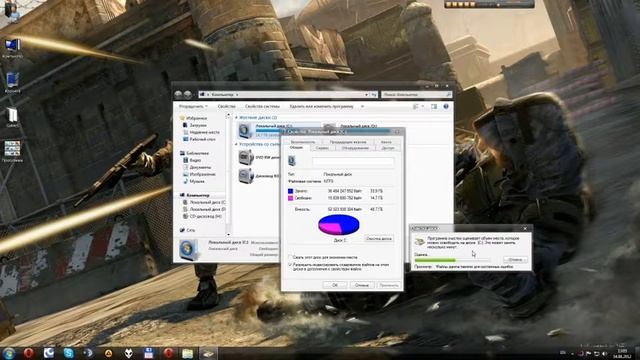640x360 pixels.
Task: Click Отмена in the disk properties dialog
Action: [361, 285]
